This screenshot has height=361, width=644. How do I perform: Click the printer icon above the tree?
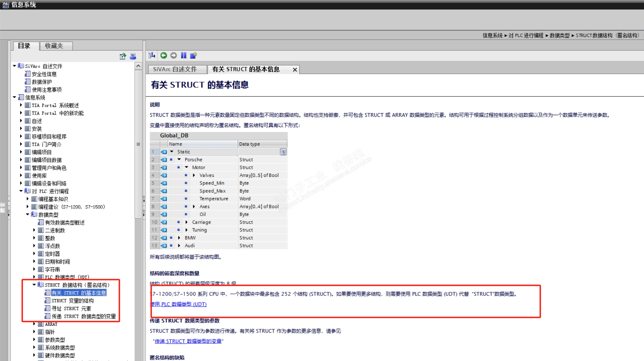[133, 56]
